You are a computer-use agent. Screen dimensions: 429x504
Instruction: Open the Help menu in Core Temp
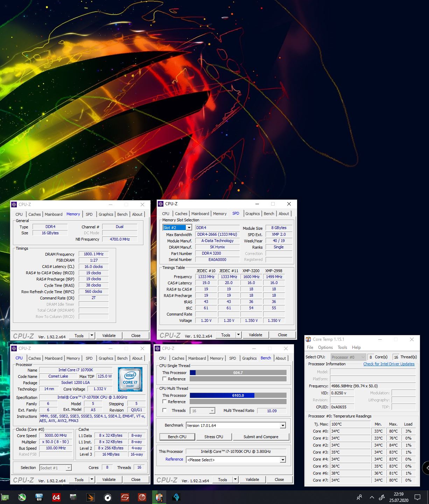tap(356, 347)
